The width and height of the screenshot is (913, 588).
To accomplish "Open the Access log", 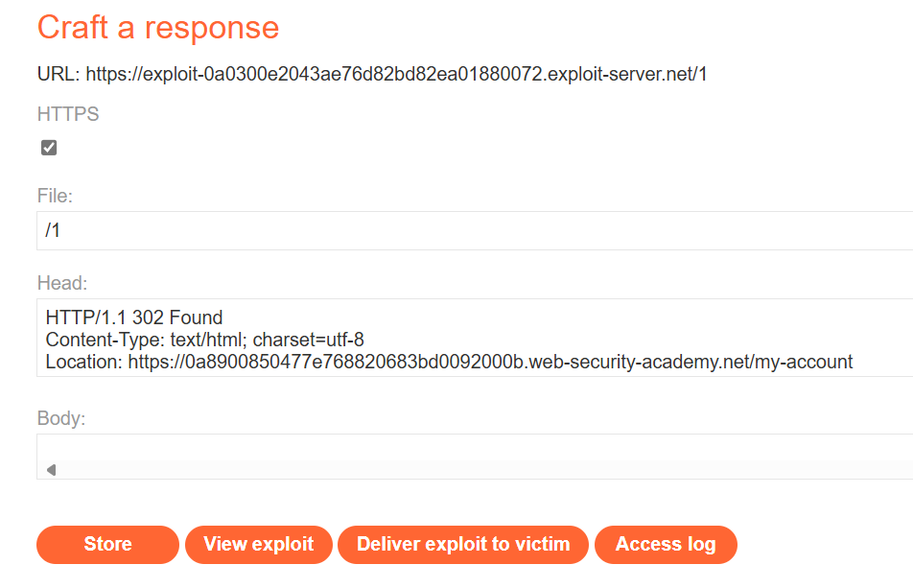I will tap(666, 544).
